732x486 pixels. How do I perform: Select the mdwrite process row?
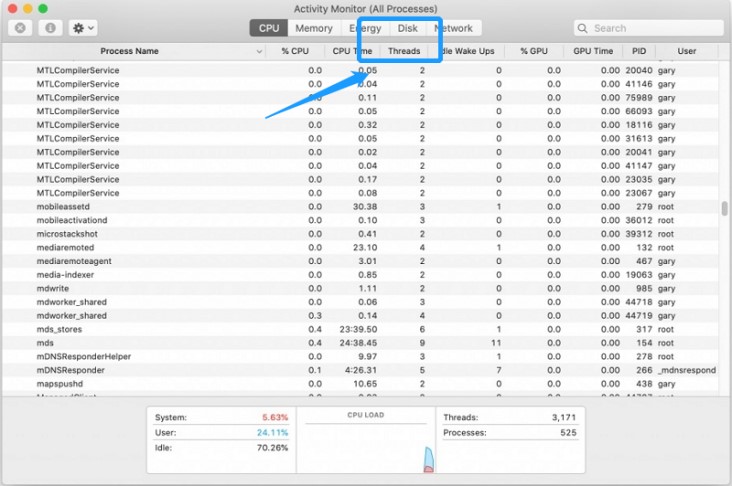click(360, 289)
